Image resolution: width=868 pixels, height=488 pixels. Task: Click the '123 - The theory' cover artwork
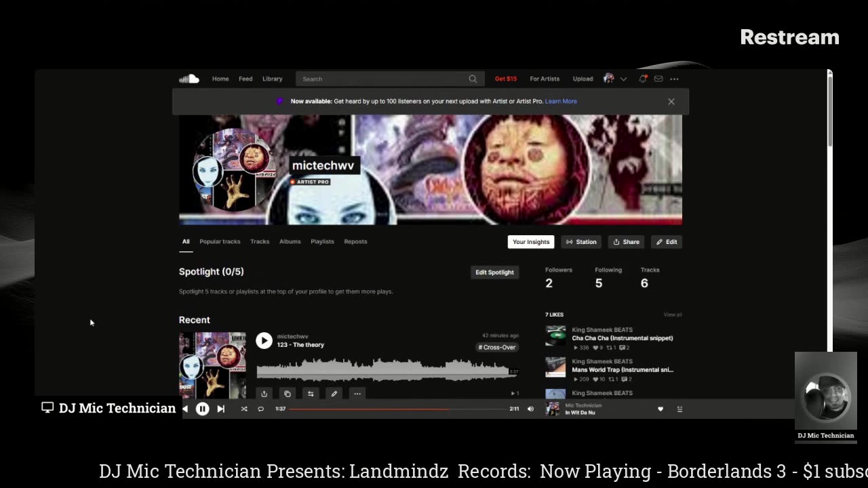(212, 365)
